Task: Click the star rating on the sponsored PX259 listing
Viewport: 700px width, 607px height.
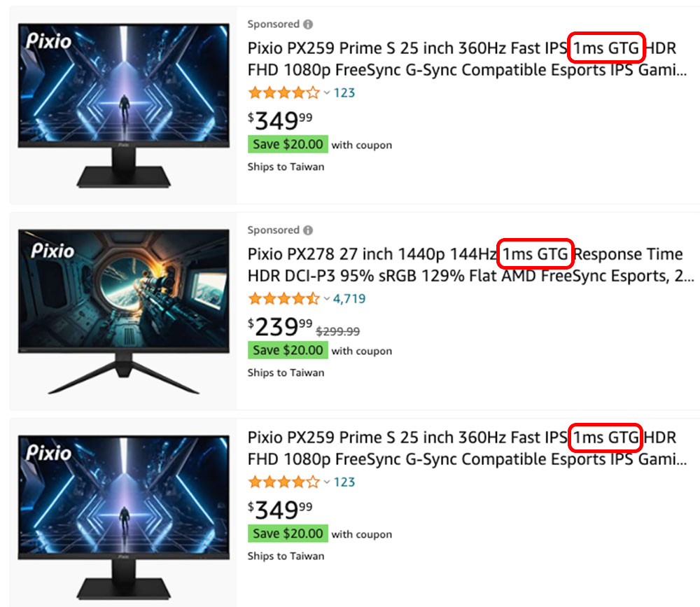Action: coord(283,93)
